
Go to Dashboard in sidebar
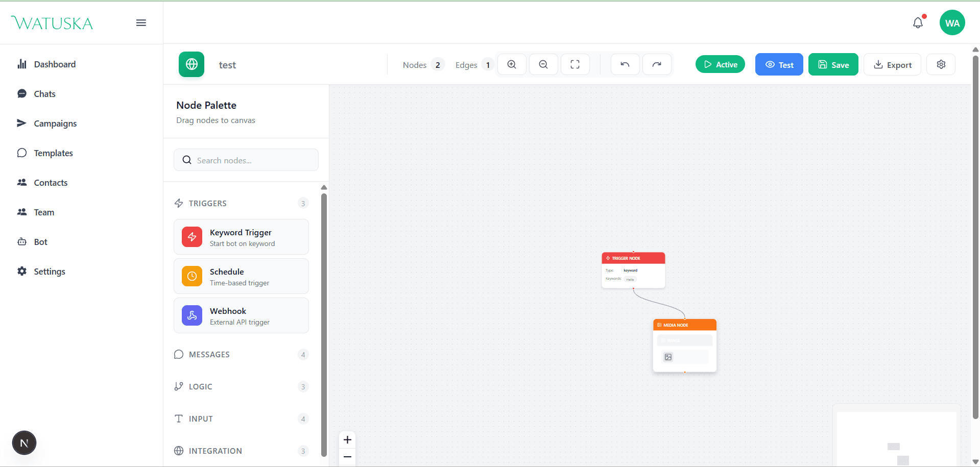(x=55, y=64)
